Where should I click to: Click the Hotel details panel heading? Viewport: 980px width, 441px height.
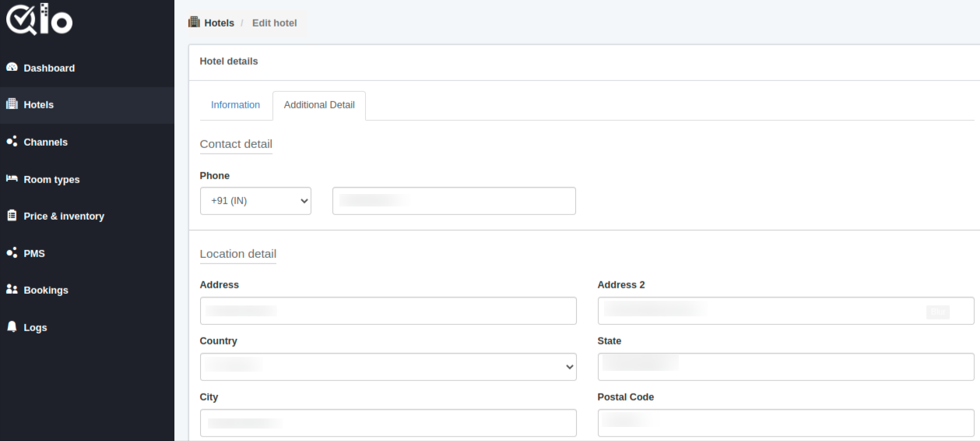229,62
